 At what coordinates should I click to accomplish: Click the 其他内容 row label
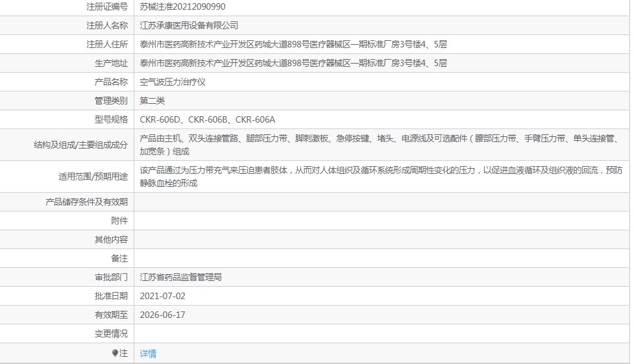pos(111,239)
